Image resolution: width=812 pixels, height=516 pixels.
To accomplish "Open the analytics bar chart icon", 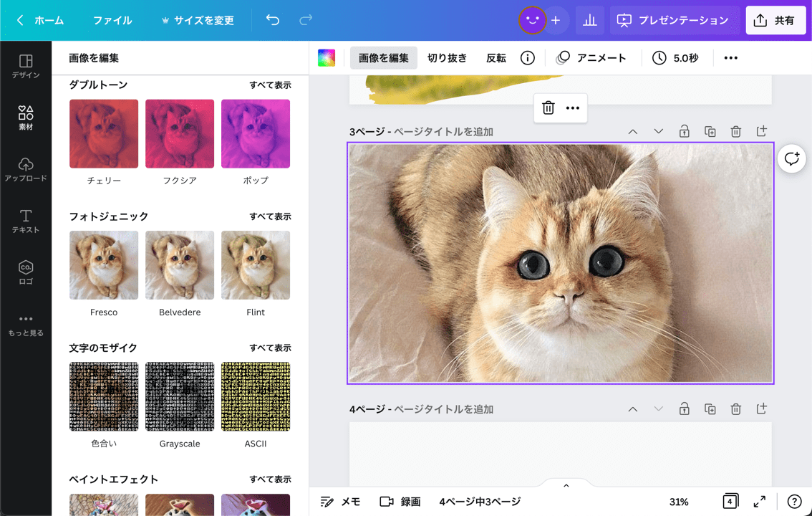I will click(589, 20).
